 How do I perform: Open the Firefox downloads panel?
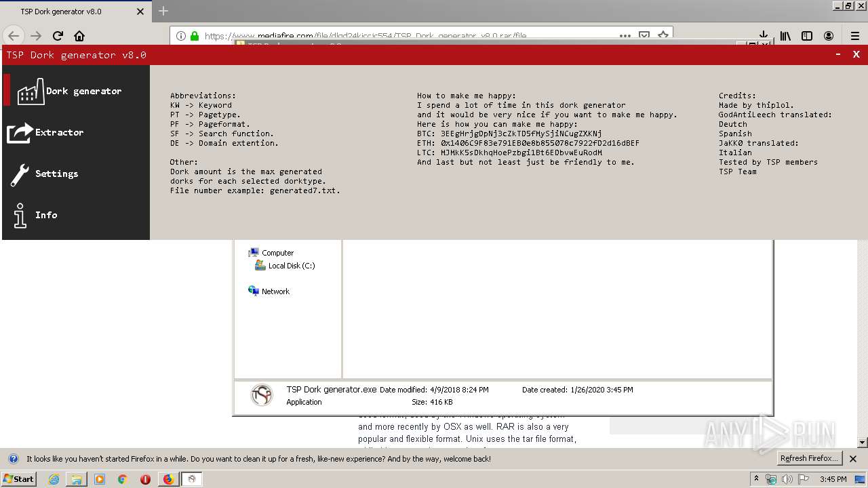764,36
